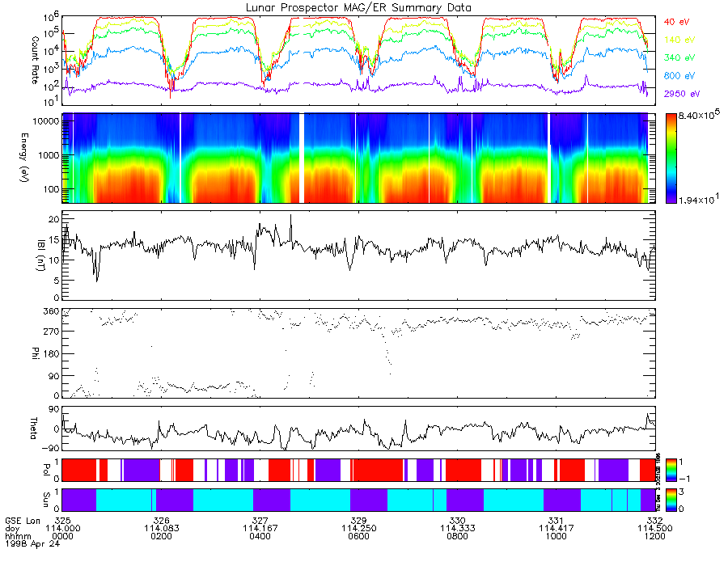Click the "GSE Lon" row label
The width and height of the screenshot is (728, 566).
[23, 521]
